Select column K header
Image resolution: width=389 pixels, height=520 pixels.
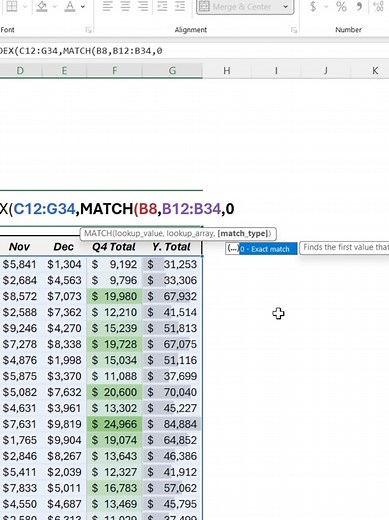click(x=375, y=71)
